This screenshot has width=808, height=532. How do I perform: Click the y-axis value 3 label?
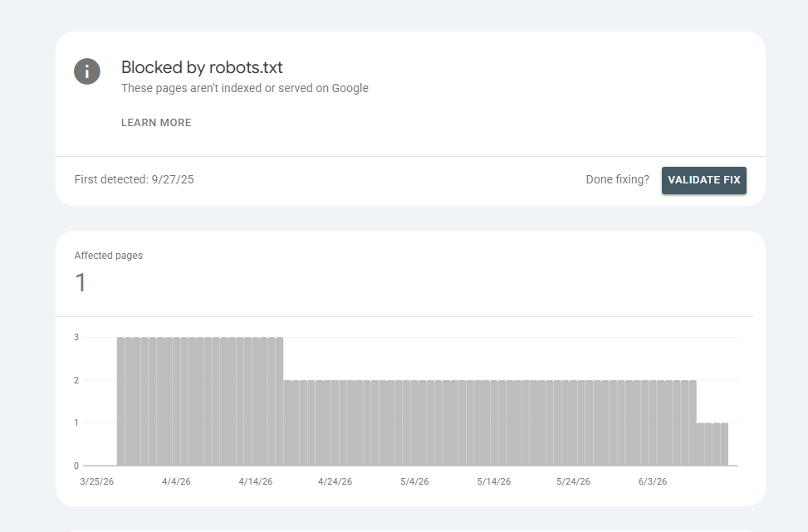(x=76, y=337)
